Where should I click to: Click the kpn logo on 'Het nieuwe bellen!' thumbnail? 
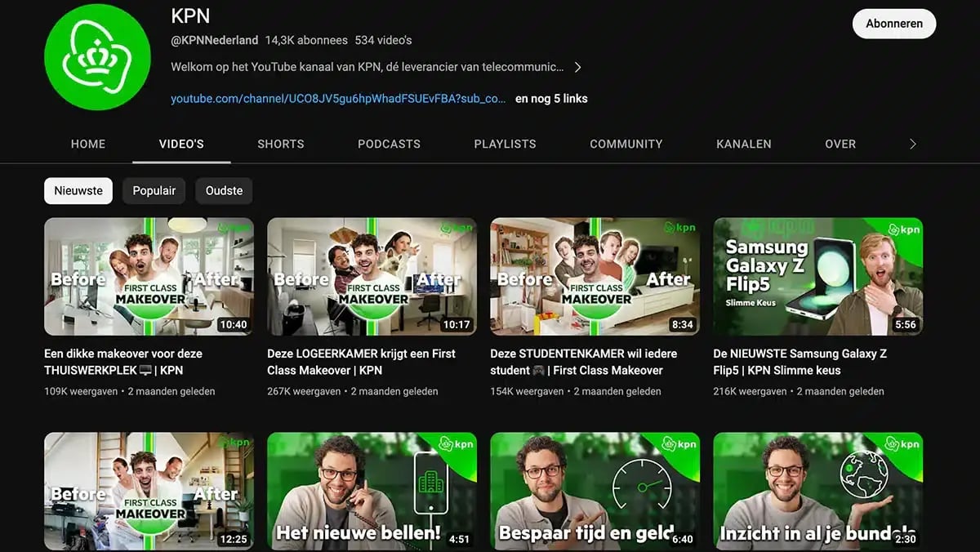coord(457,444)
